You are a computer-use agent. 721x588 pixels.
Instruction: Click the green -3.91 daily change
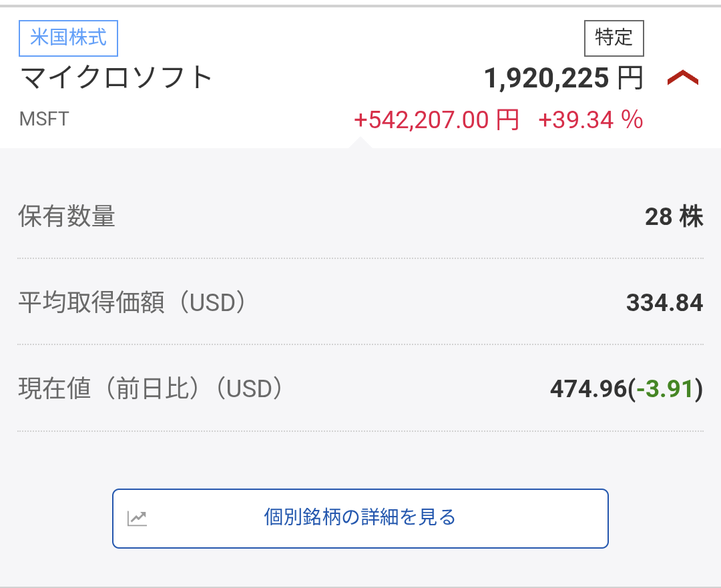(666, 388)
